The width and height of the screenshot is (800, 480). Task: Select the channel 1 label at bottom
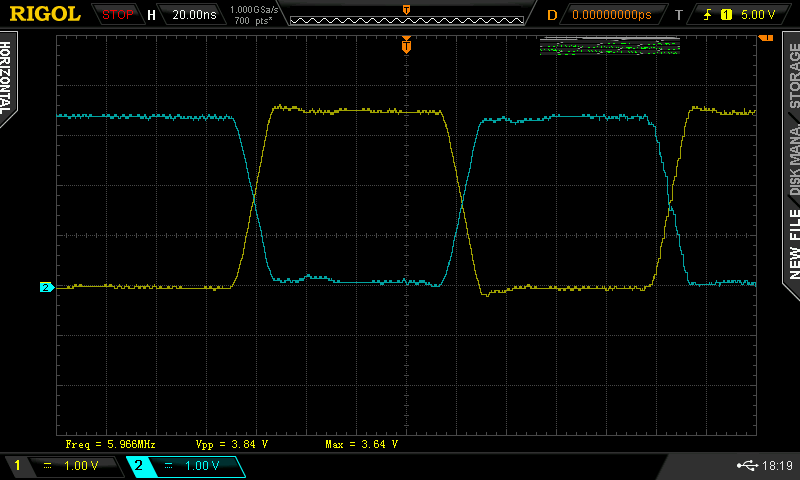pyautogui.click(x=17, y=465)
